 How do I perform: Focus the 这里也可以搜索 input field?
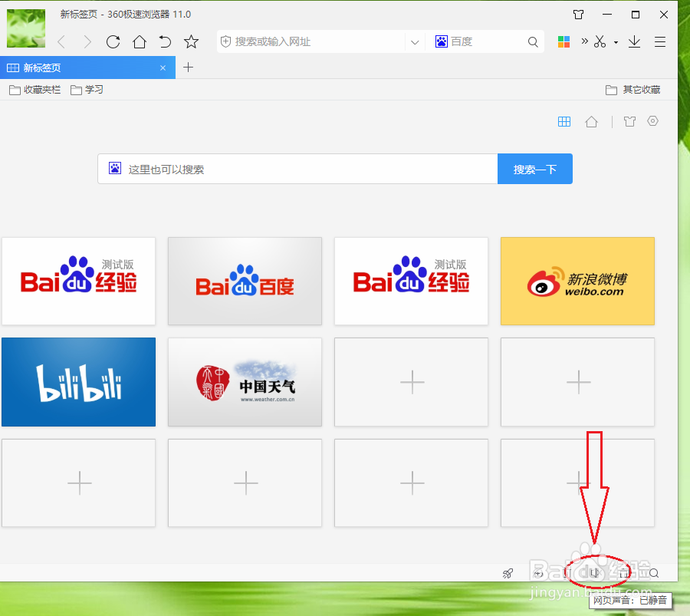(297, 169)
